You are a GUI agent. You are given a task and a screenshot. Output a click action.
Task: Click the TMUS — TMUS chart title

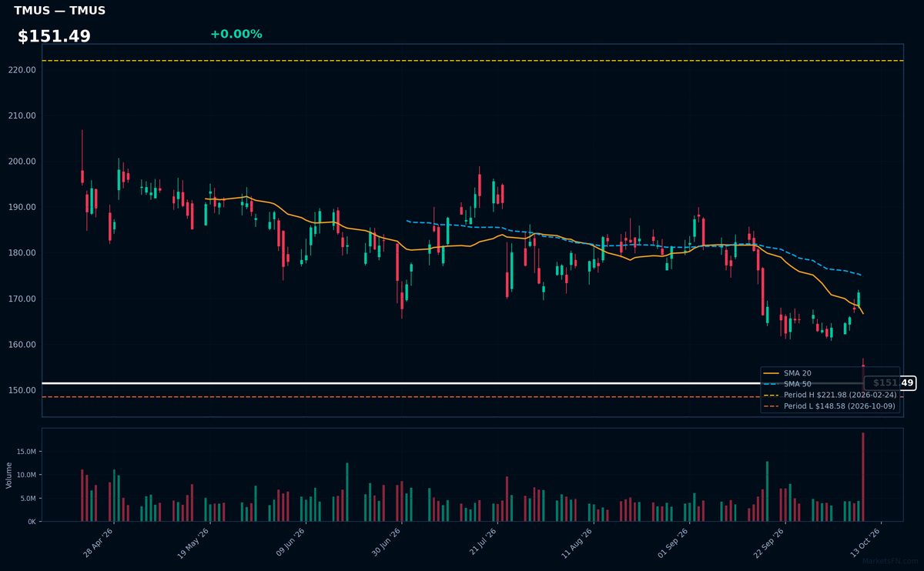60,11
